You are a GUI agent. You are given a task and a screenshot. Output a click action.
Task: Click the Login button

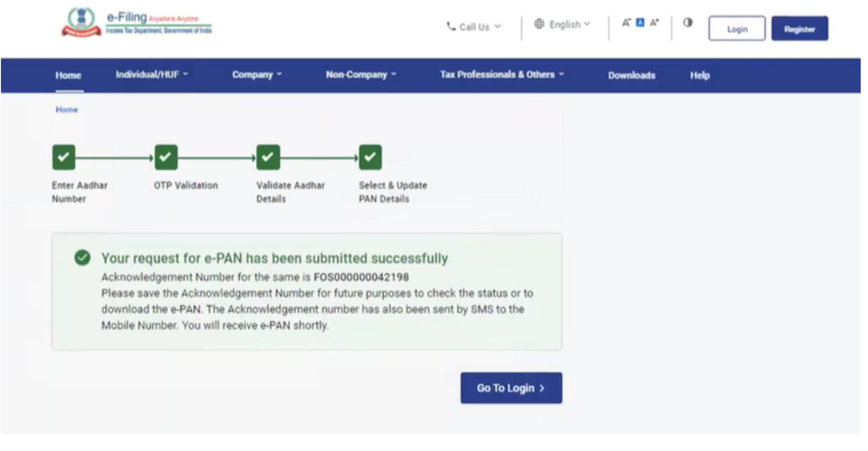tap(737, 29)
